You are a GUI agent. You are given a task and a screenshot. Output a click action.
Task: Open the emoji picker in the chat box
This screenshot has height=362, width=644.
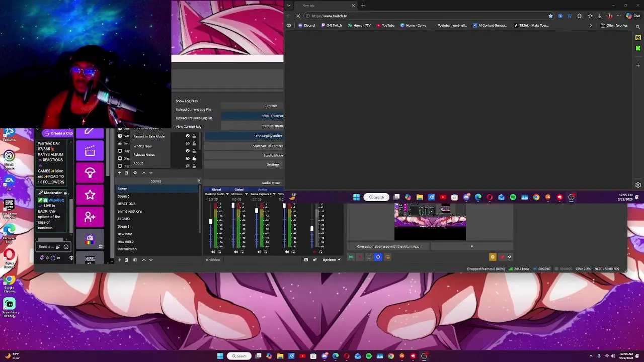click(66, 247)
